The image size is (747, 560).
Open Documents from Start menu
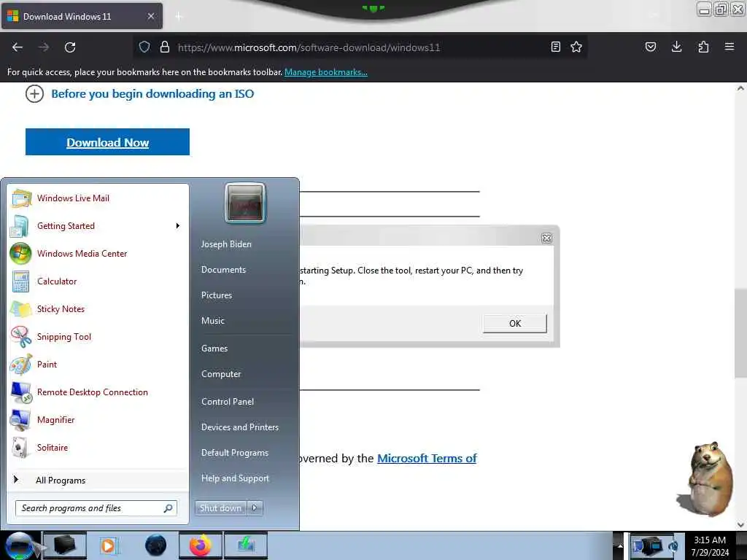coord(223,270)
